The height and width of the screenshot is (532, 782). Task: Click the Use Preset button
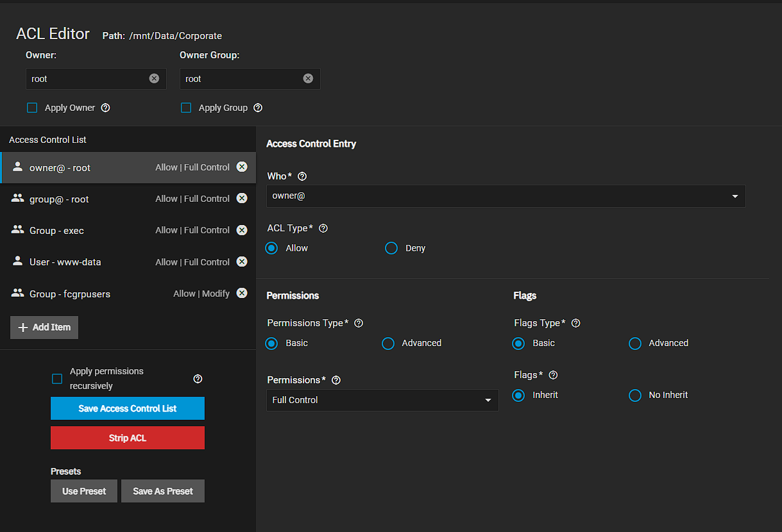coord(84,491)
